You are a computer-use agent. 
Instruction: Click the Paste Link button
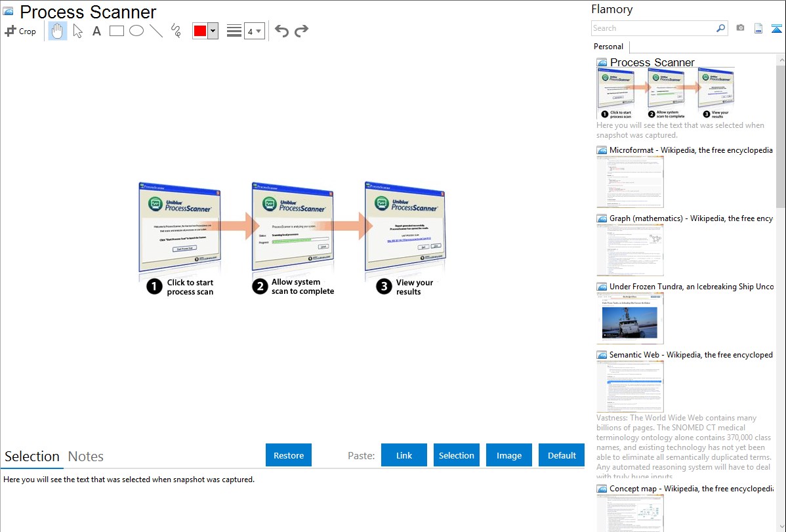tap(404, 455)
